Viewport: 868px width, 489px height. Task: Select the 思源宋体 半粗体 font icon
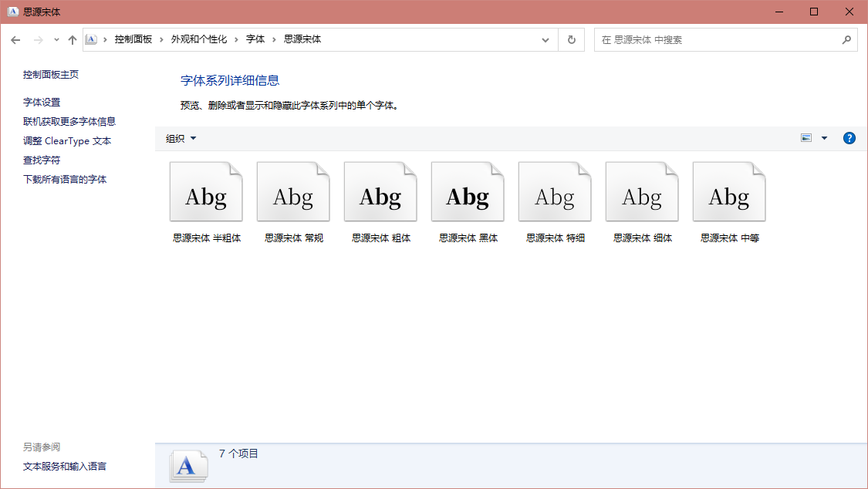[x=206, y=191]
